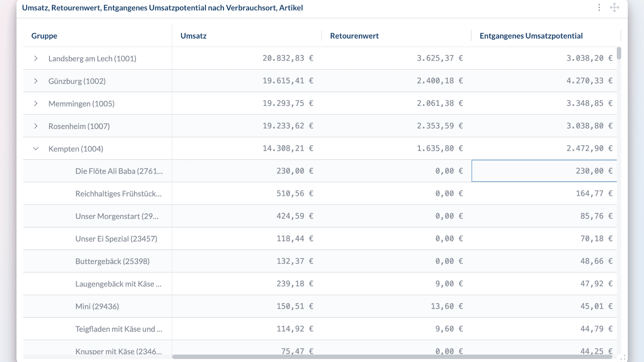The width and height of the screenshot is (644, 362).
Task: Select the Buttergebäck (25398) row
Action: click(x=112, y=261)
